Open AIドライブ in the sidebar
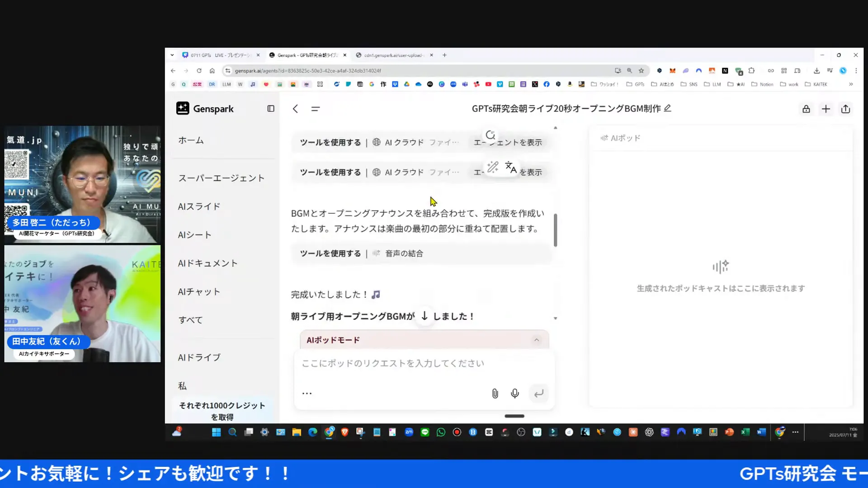The width and height of the screenshot is (868, 488). pos(199,357)
